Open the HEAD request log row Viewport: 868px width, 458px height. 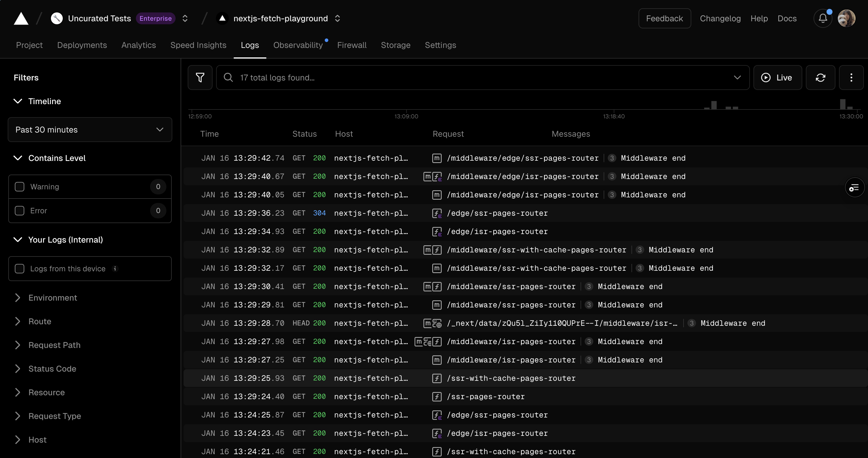pyautogui.click(x=526, y=323)
